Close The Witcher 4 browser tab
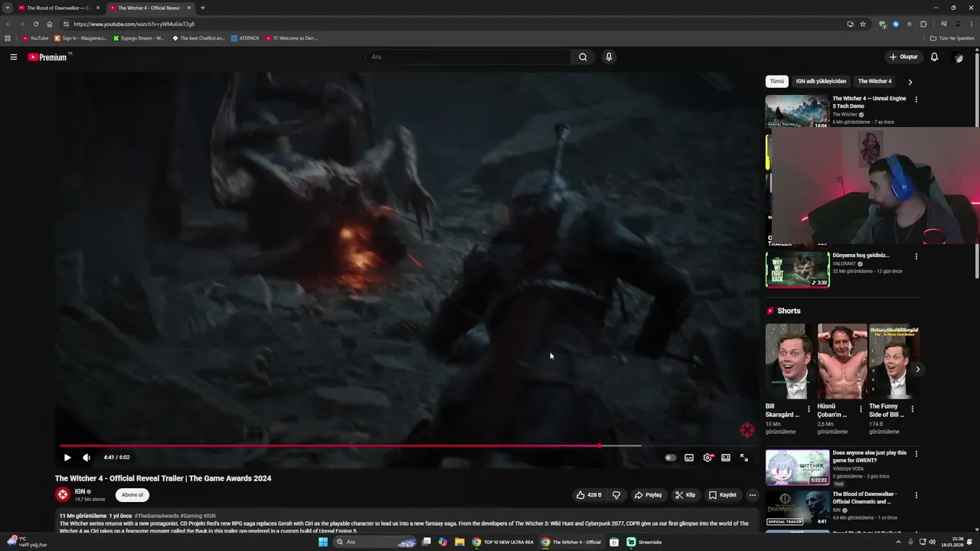The height and width of the screenshot is (551, 980). pyautogui.click(x=189, y=8)
